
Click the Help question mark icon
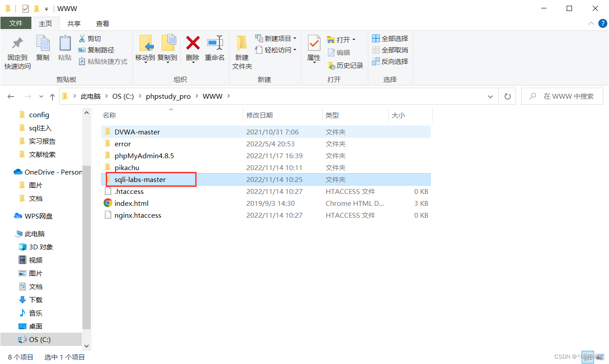tap(602, 23)
